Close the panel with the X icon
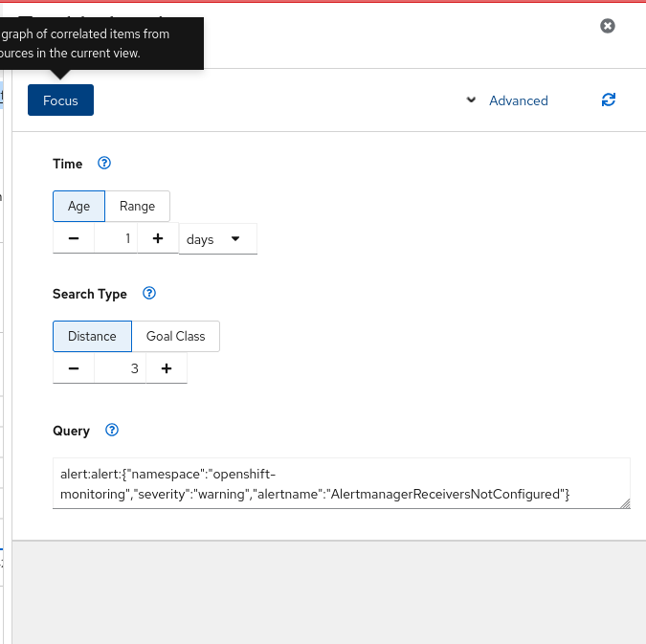This screenshot has width=646, height=644. (x=608, y=26)
